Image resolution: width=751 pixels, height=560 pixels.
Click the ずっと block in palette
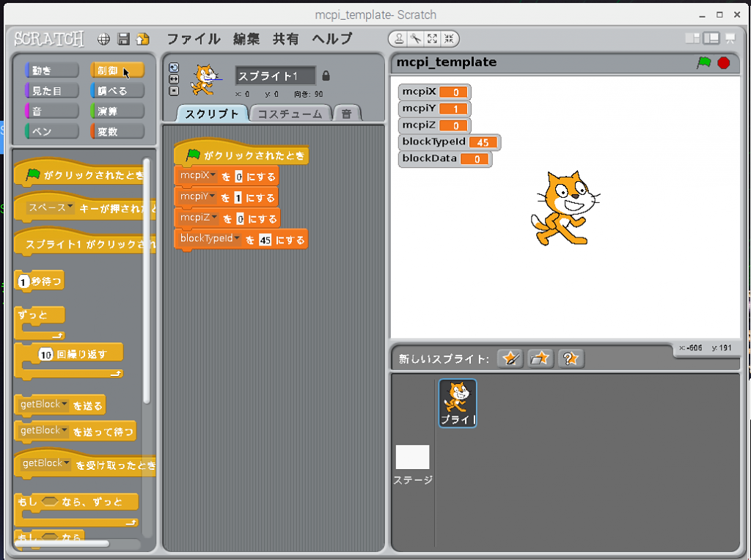40,323
